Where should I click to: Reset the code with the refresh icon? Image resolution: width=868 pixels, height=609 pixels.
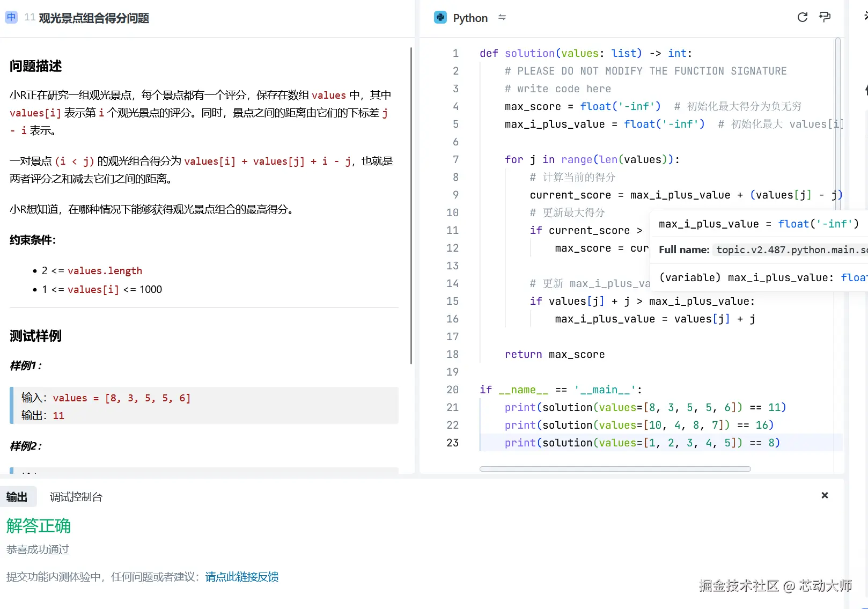click(802, 17)
